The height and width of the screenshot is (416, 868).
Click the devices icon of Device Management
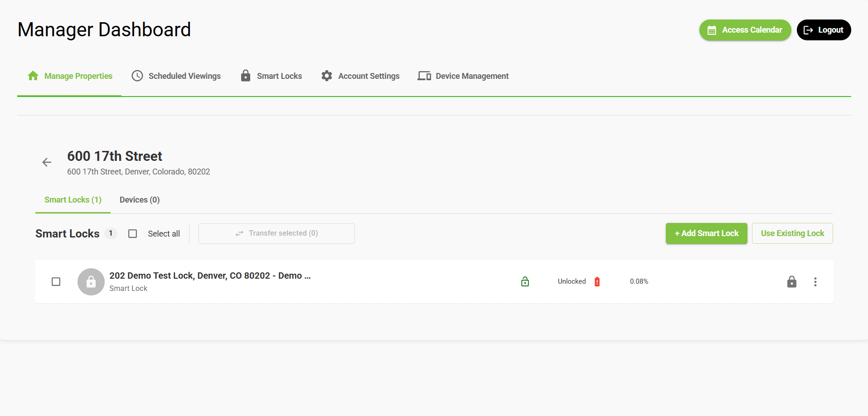coord(424,76)
